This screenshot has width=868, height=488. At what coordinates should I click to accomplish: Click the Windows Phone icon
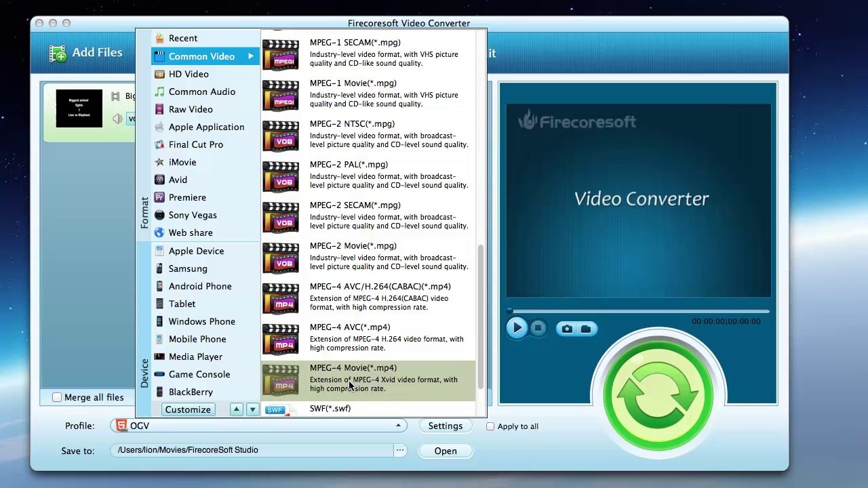[159, 321]
